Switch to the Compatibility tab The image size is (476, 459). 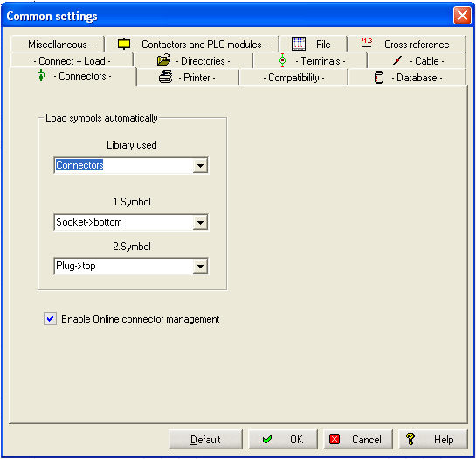tap(293, 78)
